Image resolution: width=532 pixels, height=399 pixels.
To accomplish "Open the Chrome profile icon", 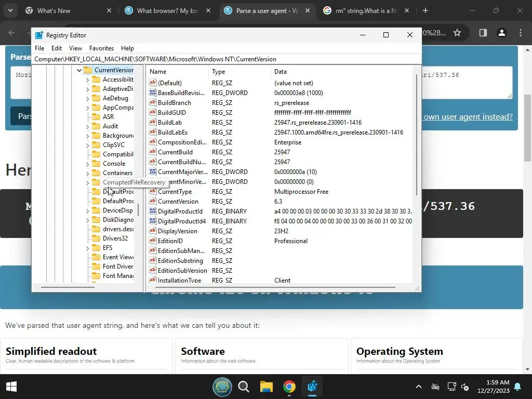I will click(501, 33).
